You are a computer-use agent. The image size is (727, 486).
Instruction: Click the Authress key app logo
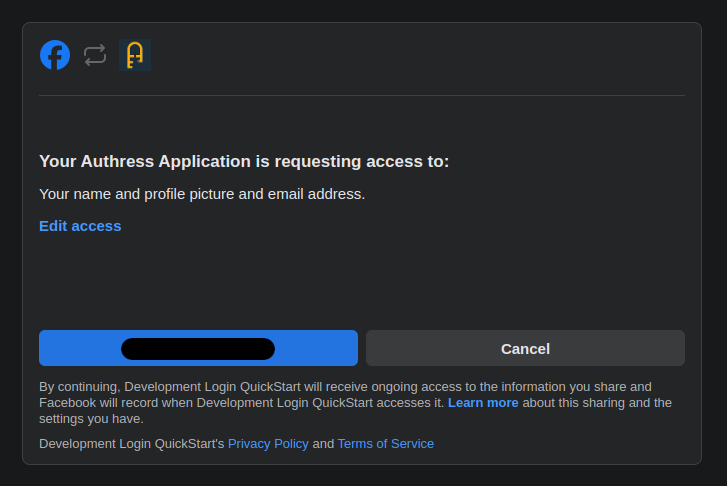click(x=135, y=55)
